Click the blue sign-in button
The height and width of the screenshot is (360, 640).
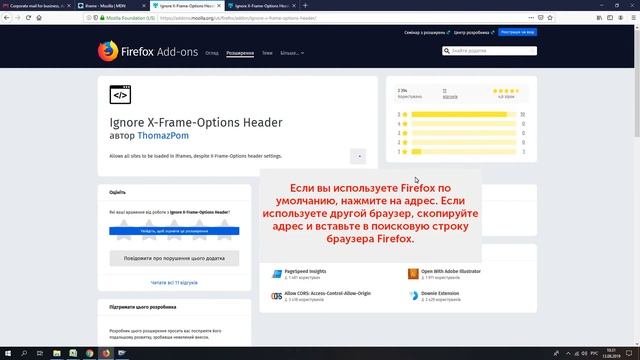coord(517,32)
